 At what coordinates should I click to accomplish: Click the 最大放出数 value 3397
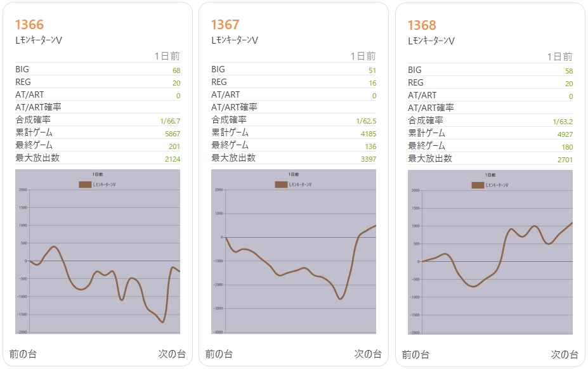369,159
